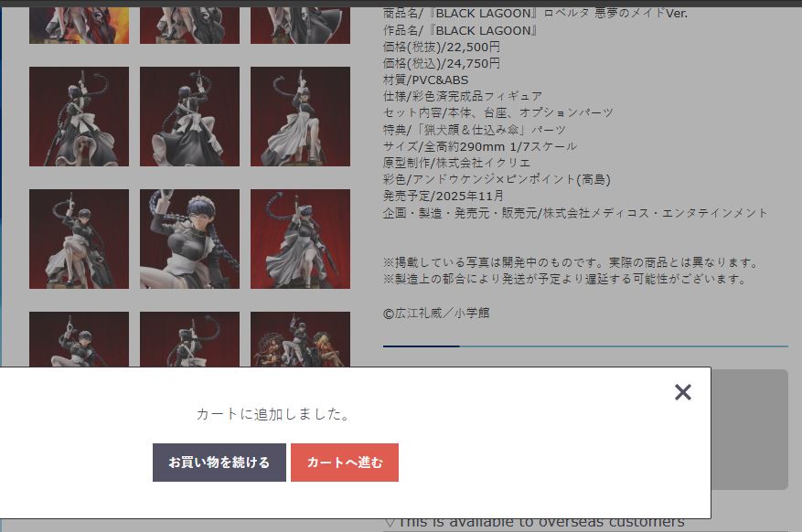Screen dimensions: 802x532
Task: Select release date text 発売予定/2025年11月
Action: coord(443,196)
